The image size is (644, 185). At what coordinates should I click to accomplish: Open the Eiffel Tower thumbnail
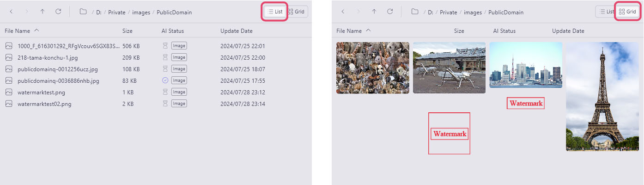pyautogui.click(x=602, y=97)
